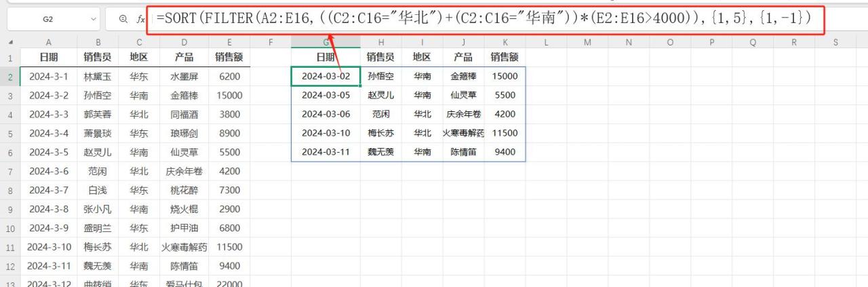This screenshot has height=287, width=868.
Task: Select column O header
Action: click(670, 43)
